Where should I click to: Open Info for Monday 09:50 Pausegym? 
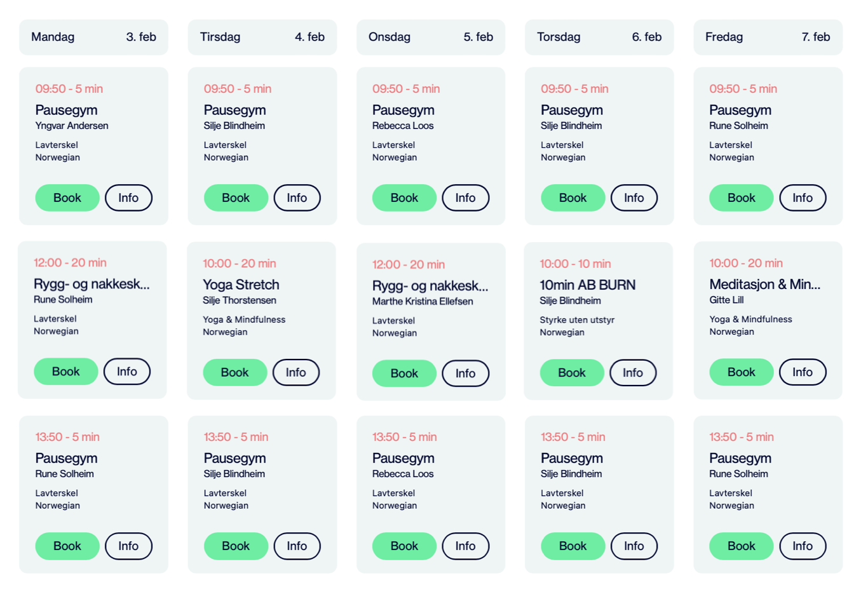coord(128,198)
